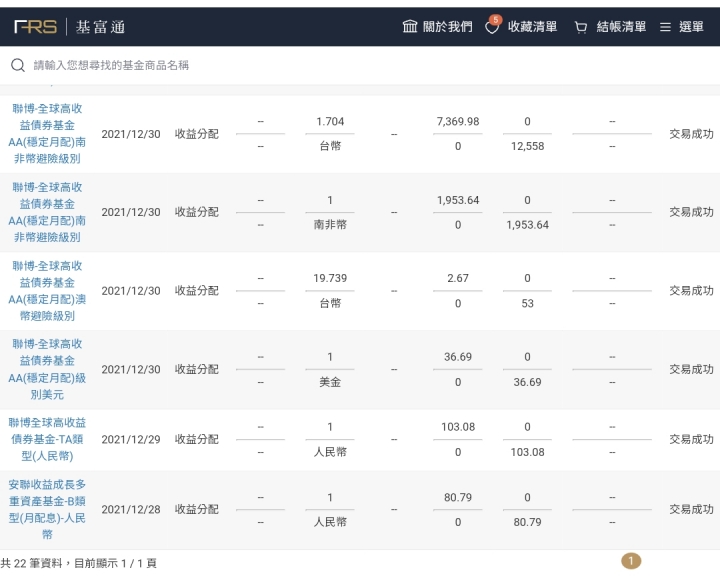Select the 53 value cell
Image resolution: width=720 pixels, height=578 pixels.
tap(527, 303)
